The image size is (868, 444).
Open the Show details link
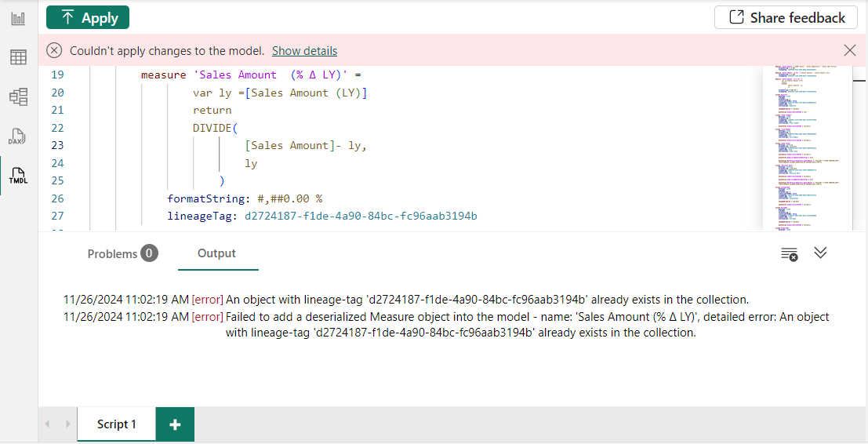coord(304,51)
